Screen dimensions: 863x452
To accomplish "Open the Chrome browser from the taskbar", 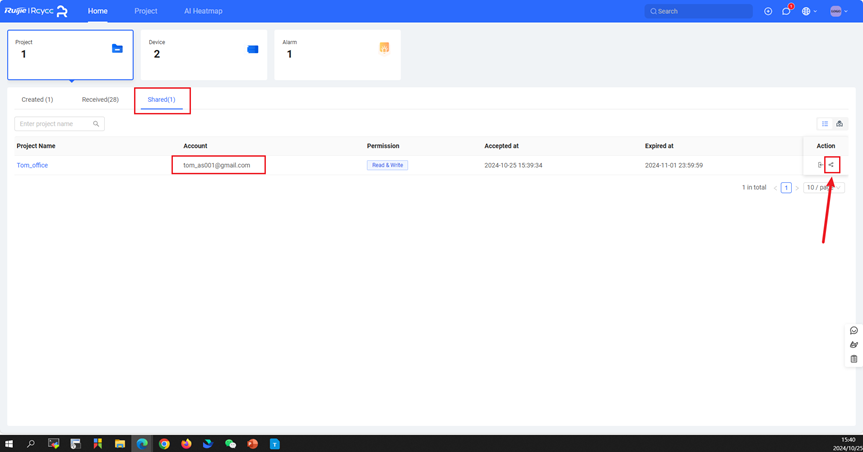I will point(164,444).
